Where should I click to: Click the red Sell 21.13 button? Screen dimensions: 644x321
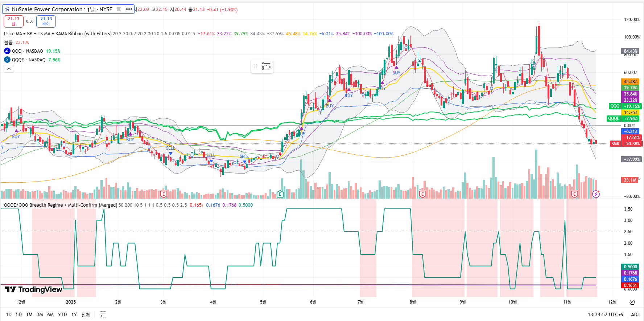[13, 21]
